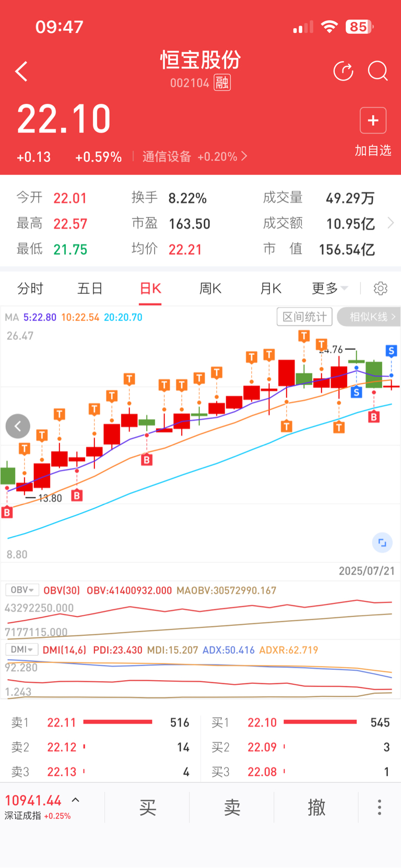Tap the battery indicator showing 85
The width and height of the screenshot is (401, 868).
pyautogui.click(x=359, y=27)
